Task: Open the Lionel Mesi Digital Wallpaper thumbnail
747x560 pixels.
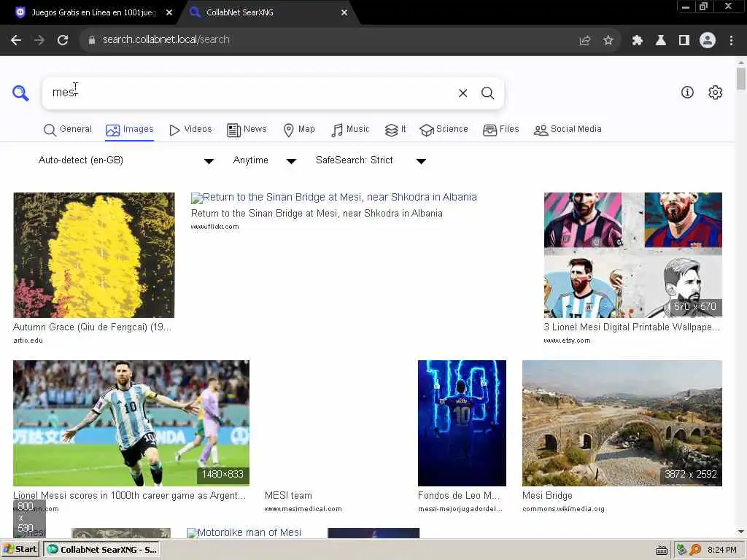Action: (x=632, y=255)
